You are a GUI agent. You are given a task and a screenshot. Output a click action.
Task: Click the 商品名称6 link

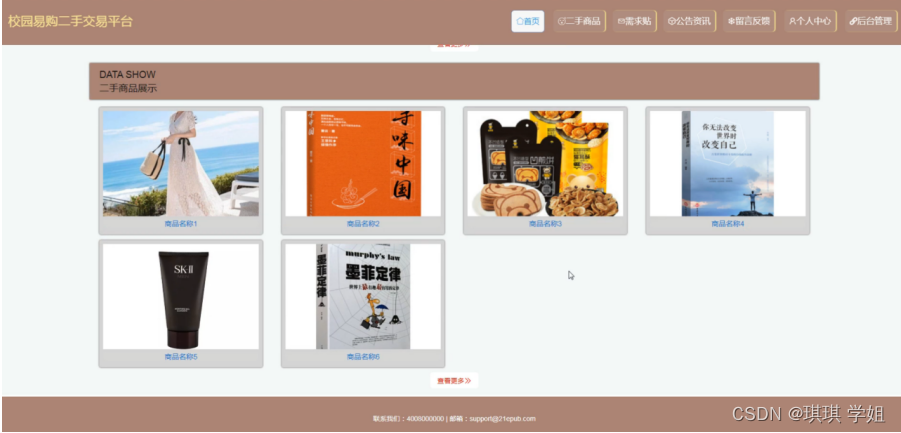pyautogui.click(x=363, y=357)
